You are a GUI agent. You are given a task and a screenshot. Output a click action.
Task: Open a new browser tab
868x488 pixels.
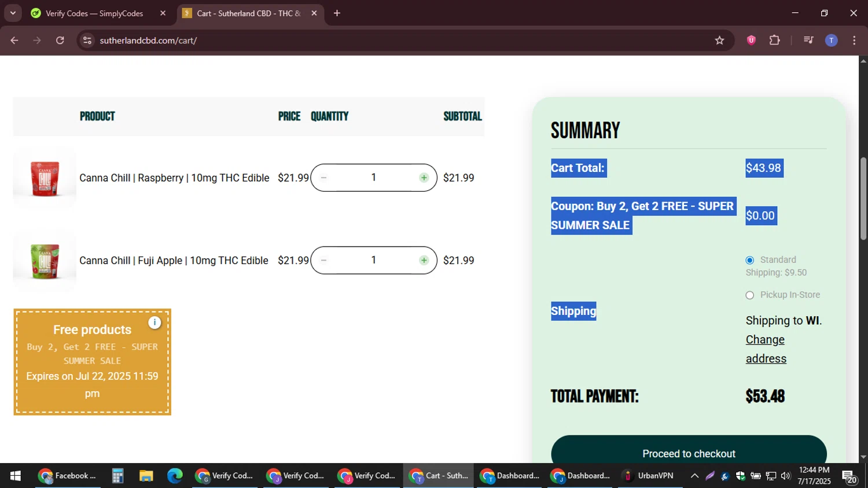pos(337,13)
